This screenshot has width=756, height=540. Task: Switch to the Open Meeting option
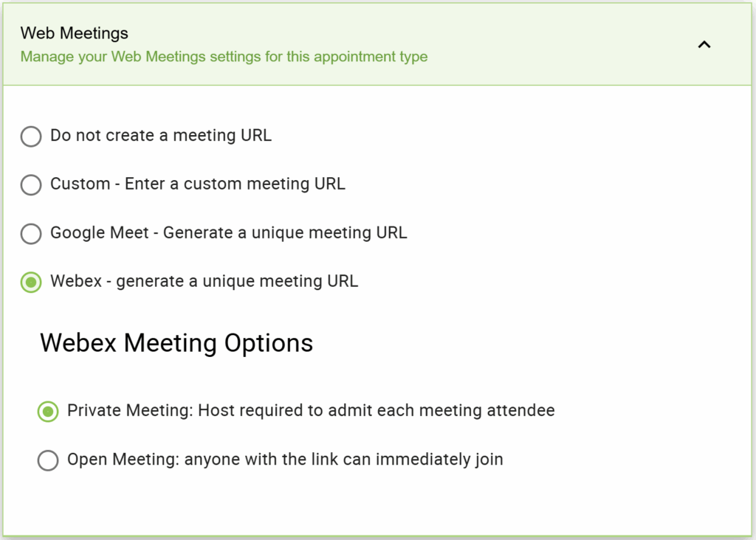tap(48, 460)
